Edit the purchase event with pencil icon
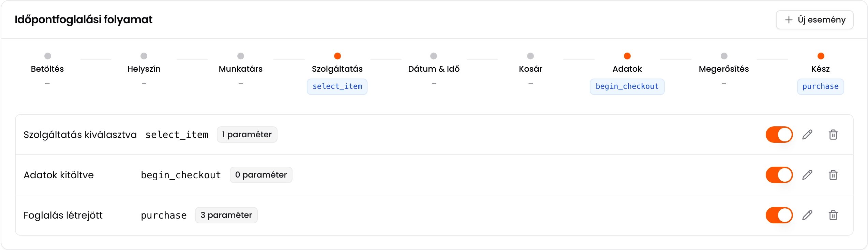 click(807, 215)
